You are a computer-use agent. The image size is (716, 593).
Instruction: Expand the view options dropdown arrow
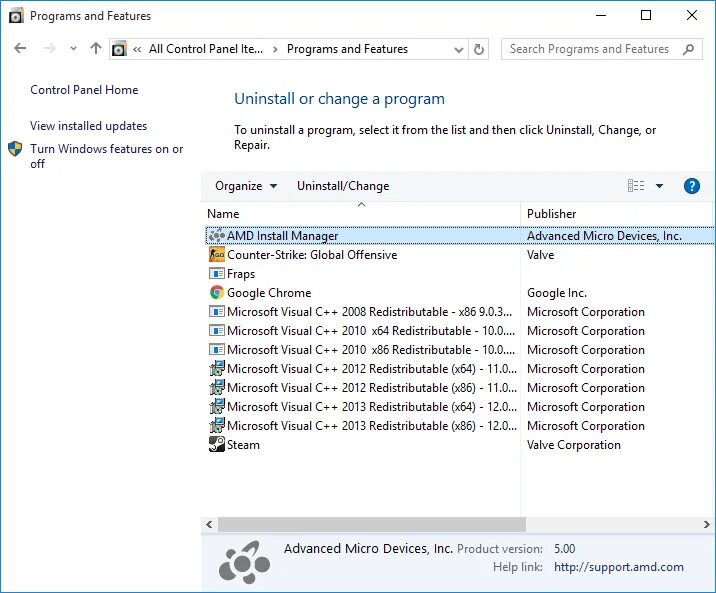(x=659, y=186)
